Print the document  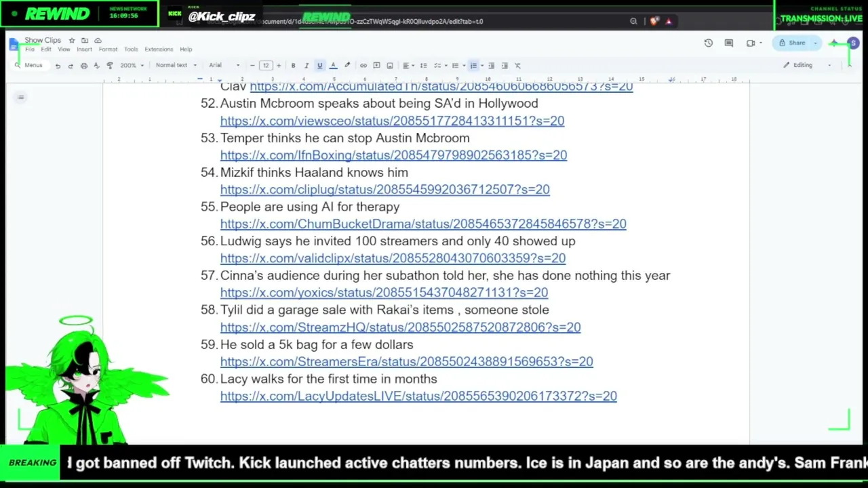click(x=84, y=66)
